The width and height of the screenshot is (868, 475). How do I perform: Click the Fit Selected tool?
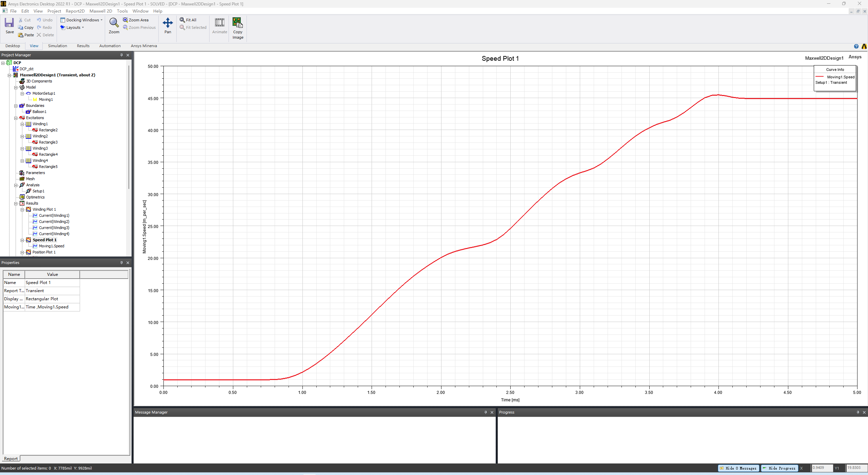click(193, 27)
